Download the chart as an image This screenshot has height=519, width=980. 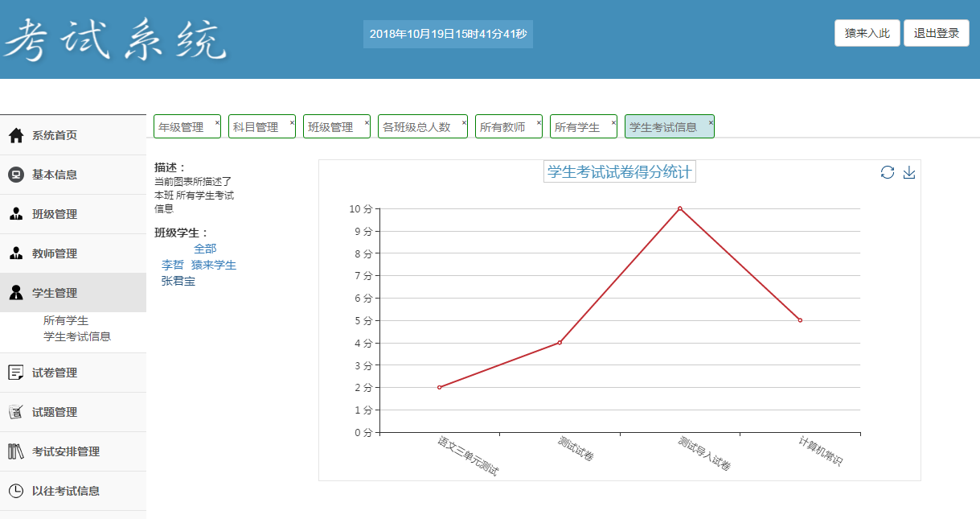[909, 172]
